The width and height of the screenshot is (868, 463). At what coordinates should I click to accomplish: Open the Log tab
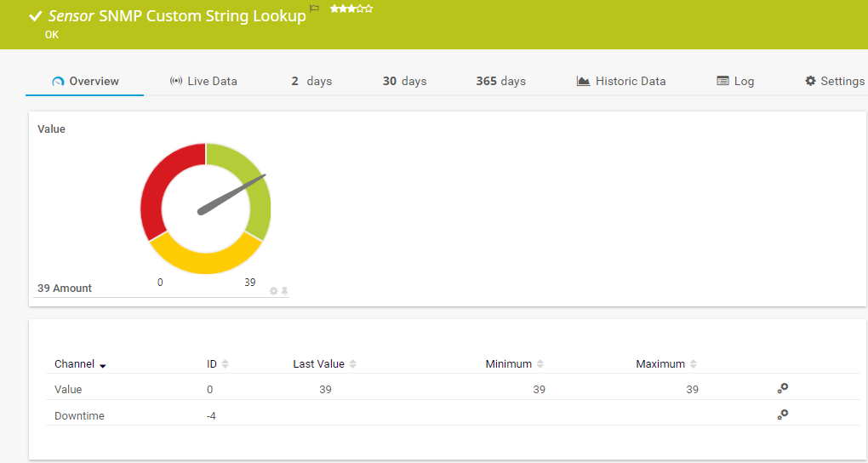click(735, 81)
